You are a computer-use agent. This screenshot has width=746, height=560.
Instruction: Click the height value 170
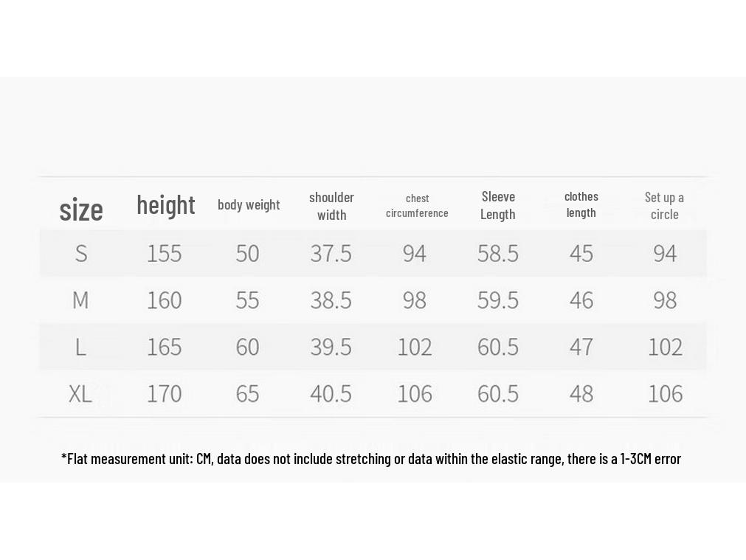click(x=164, y=394)
